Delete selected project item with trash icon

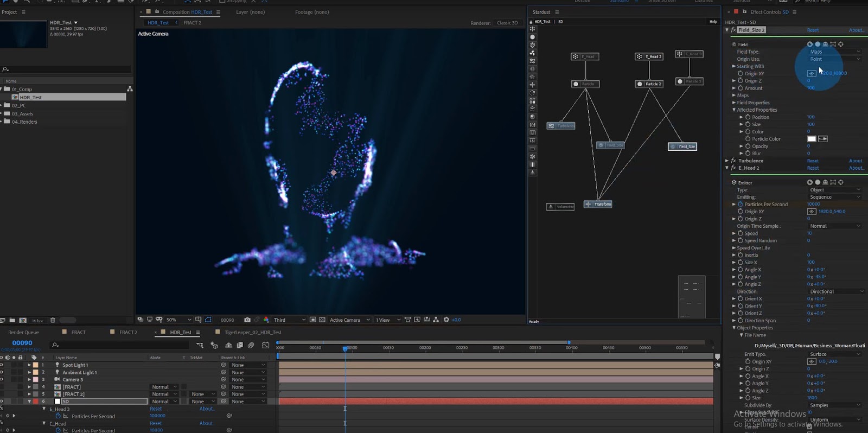pos(53,321)
